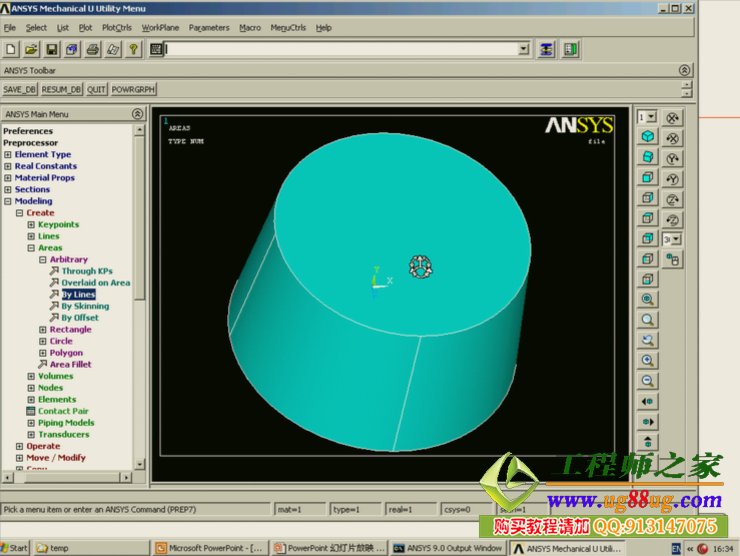Open the temp folder taskbar item
The image size is (740, 556).
coord(90,548)
